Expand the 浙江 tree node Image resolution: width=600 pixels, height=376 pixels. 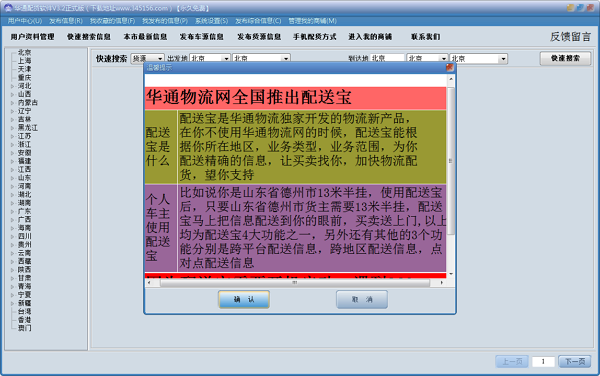tap(12, 145)
